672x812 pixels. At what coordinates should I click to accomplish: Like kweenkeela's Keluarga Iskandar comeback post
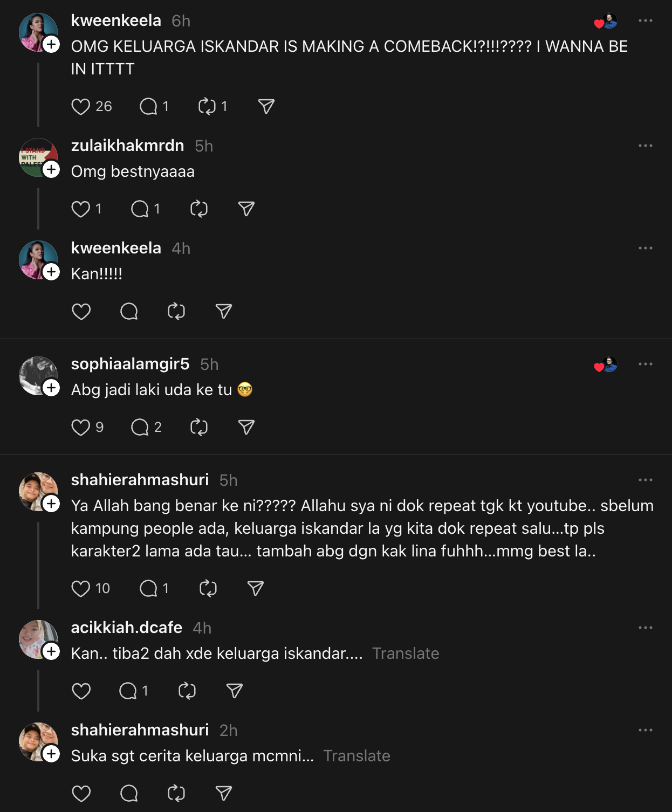81,107
